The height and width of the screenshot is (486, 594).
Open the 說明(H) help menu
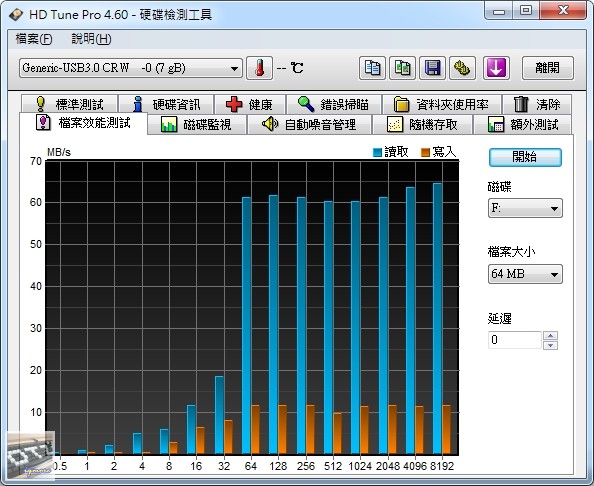pyautogui.click(x=91, y=39)
